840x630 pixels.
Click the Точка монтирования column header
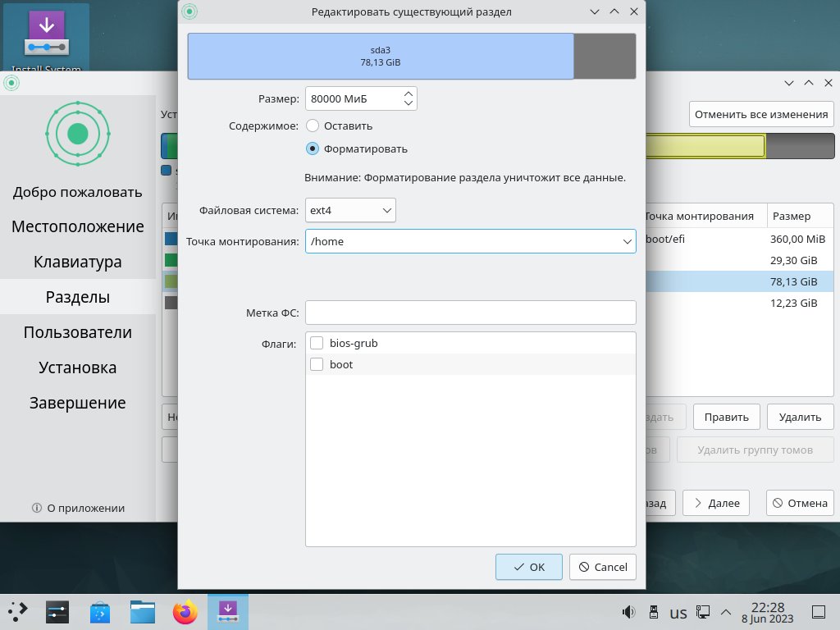706,216
